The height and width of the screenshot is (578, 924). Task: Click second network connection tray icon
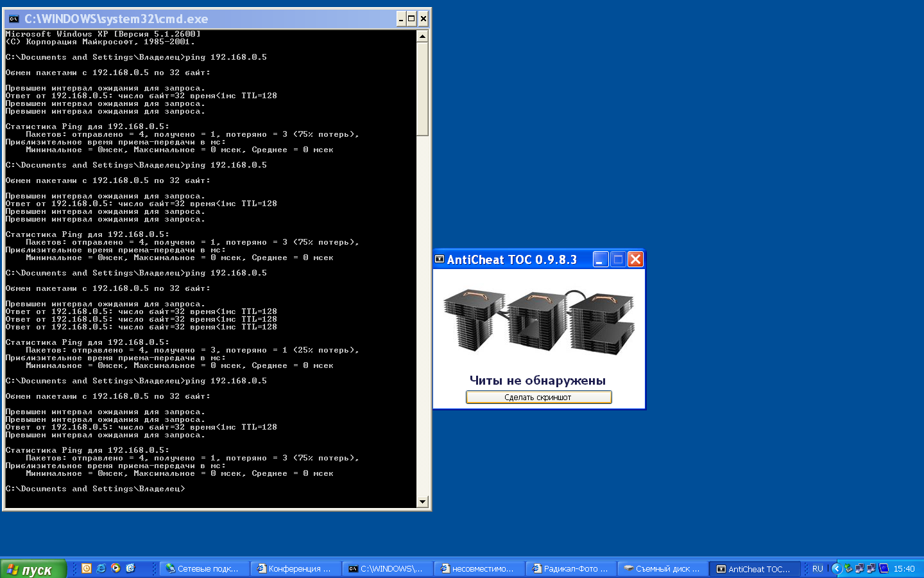(871, 568)
